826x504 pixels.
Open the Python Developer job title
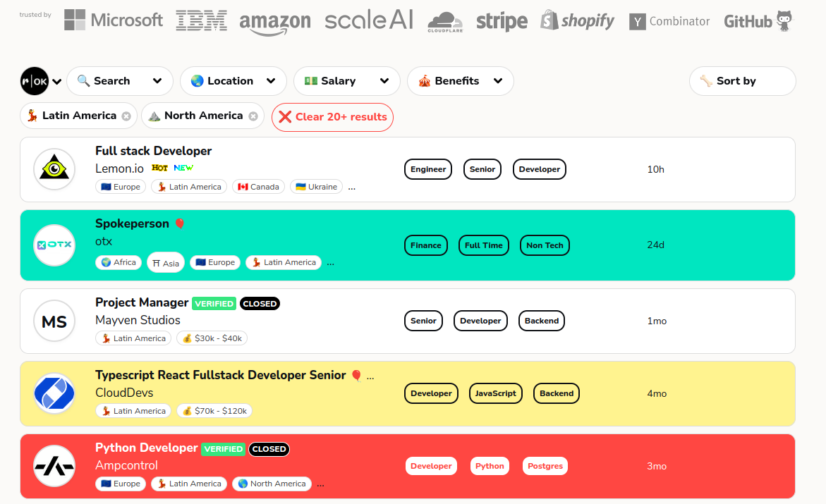(x=147, y=448)
